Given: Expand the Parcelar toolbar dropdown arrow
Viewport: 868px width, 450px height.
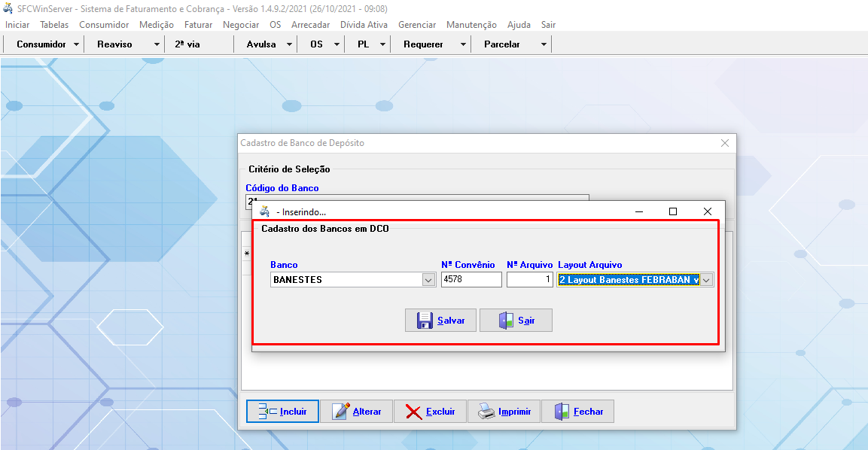Looking at the screenshot, I should point(544,44).
